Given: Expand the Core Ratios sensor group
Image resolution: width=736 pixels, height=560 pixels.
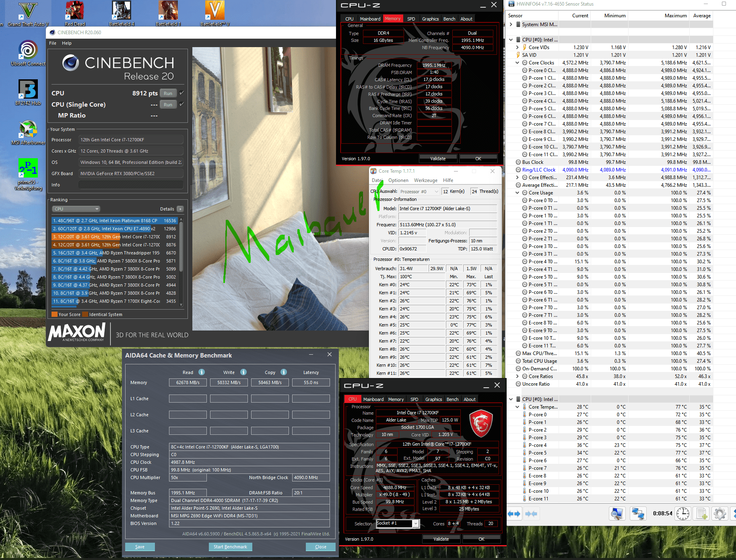Looking at the screenshot, I should point(517,376).
